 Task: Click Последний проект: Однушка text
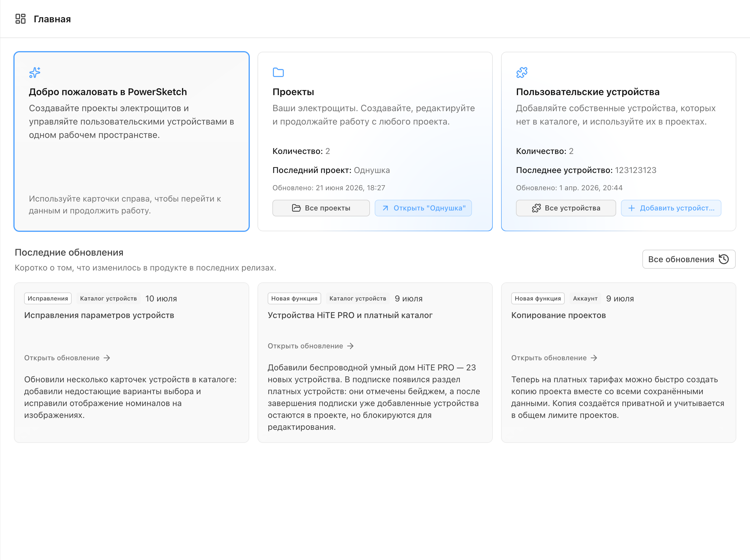(x=331, y=170)
